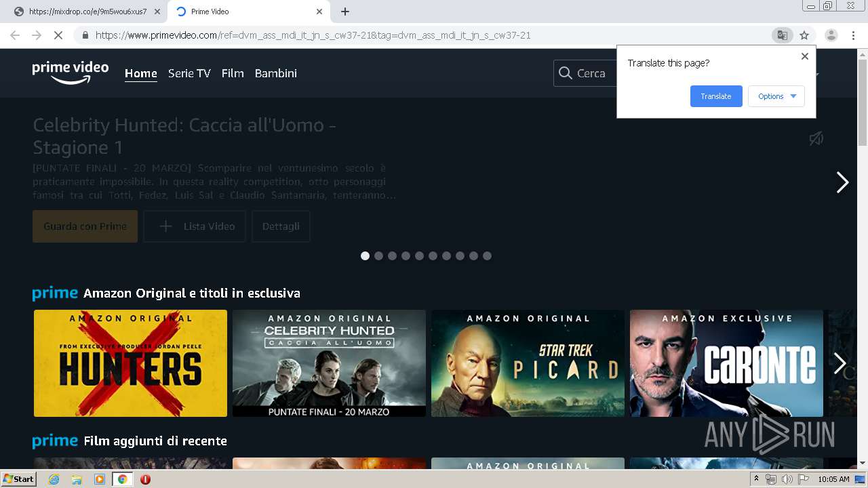Viewport: 868px width, 488px height.
Task: Click Amazon Original e titoli in esclusiva heading
Action: [192, 293]
